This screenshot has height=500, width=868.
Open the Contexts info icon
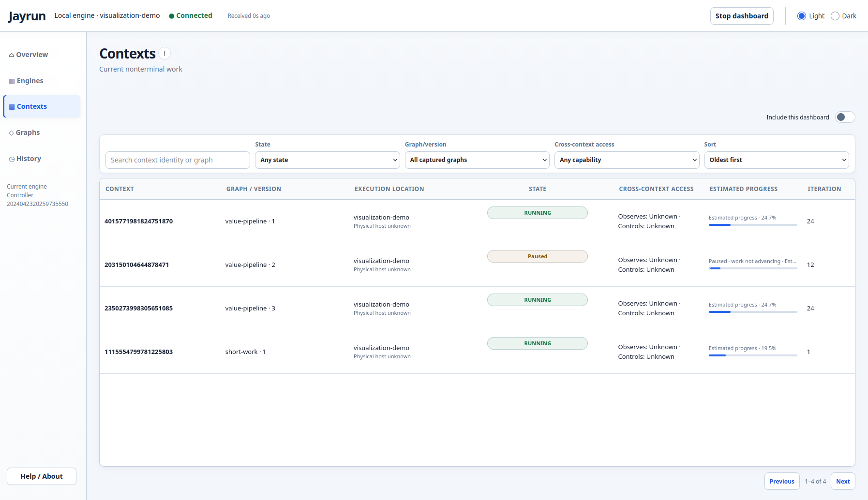(x=165, y=53)
